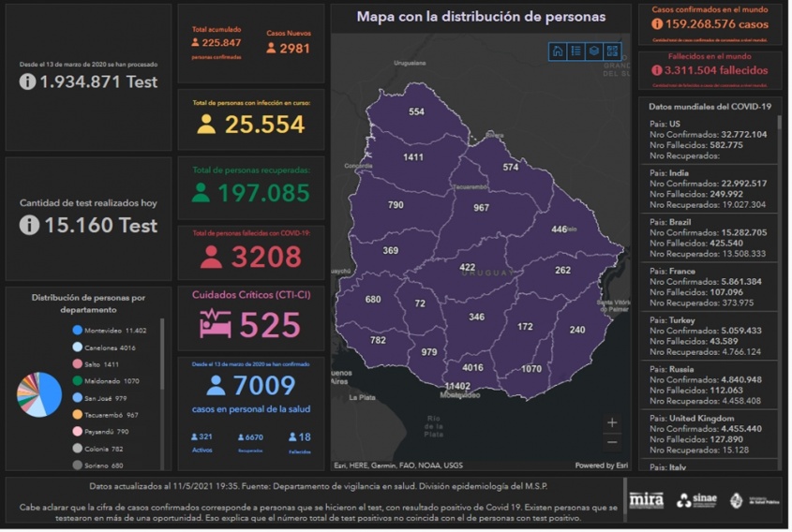Zoom in with the map plus button

(612, 423)
